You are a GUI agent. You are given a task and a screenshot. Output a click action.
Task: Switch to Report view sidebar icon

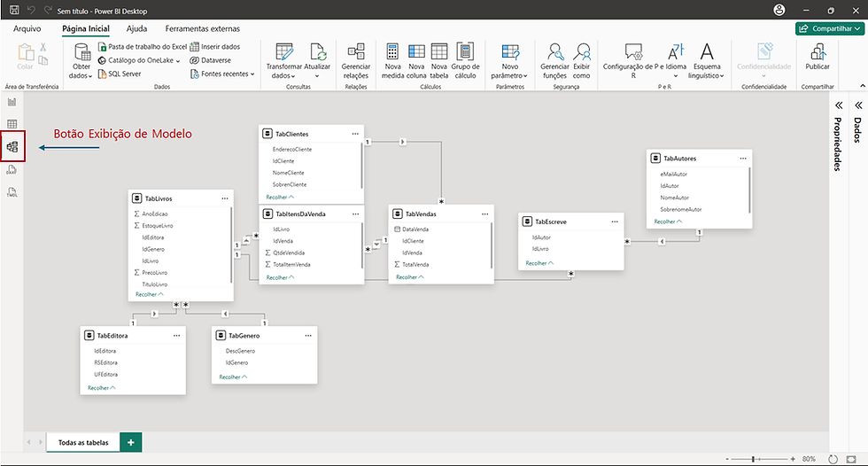[x=12, y=102]
